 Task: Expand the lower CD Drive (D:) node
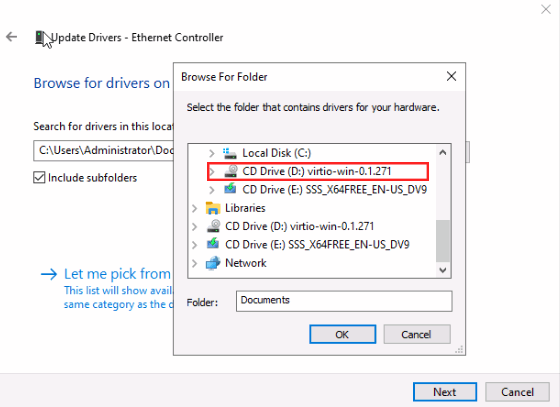(195, 226)
